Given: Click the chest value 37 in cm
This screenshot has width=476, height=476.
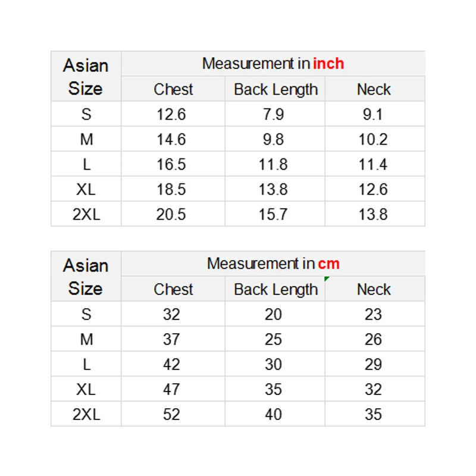Looking at the screenshot, I should coord(171,339).
